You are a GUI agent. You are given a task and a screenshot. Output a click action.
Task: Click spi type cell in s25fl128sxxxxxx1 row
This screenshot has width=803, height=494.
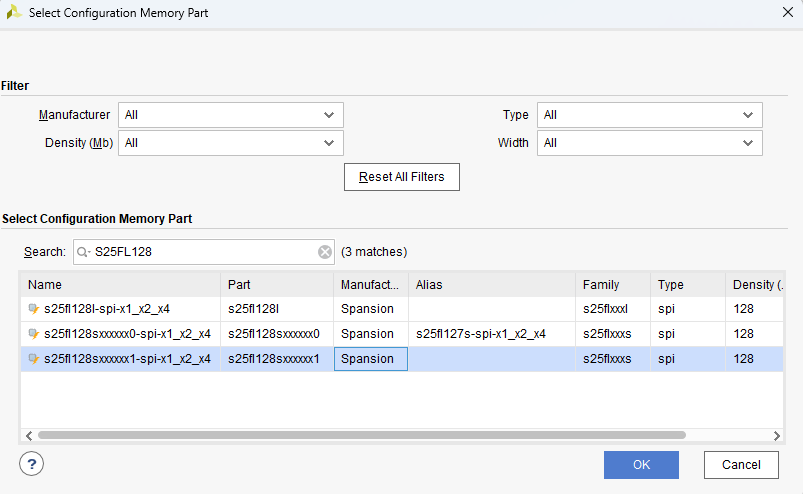point(688,359)
